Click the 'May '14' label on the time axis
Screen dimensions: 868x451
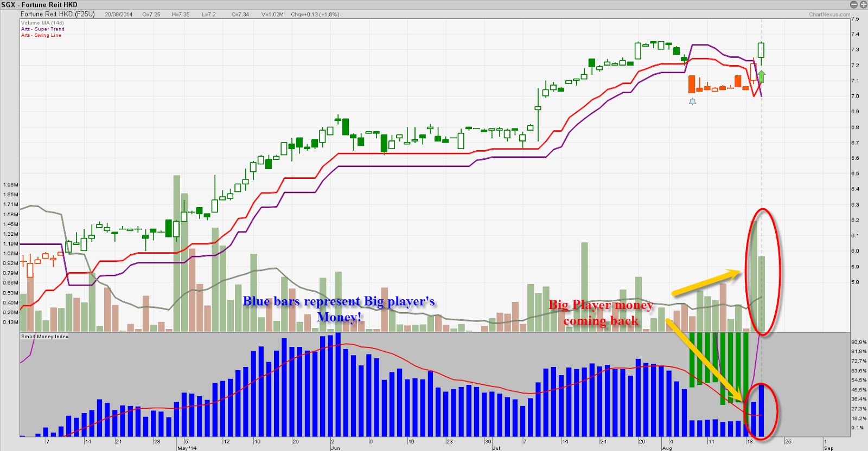tap(187, 448)
